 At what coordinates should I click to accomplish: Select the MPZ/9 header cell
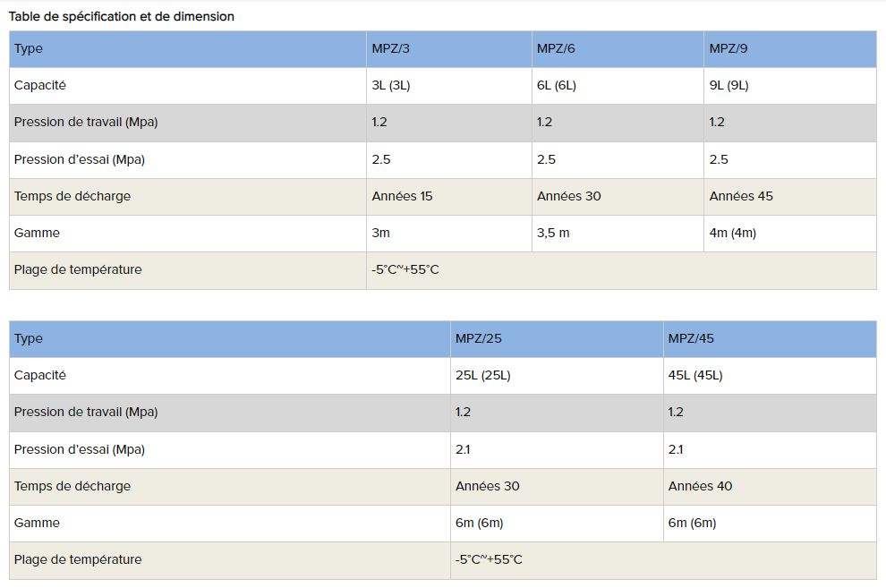[728, 48]
